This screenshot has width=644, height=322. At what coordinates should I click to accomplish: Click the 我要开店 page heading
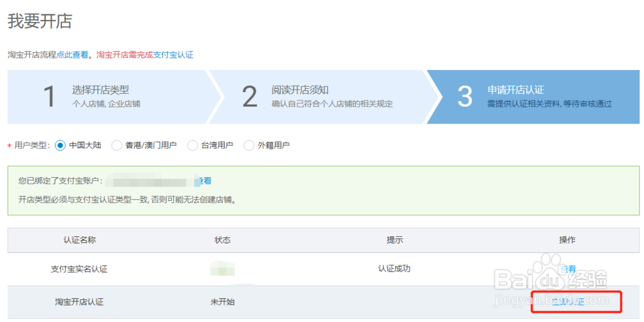point(40,21)
